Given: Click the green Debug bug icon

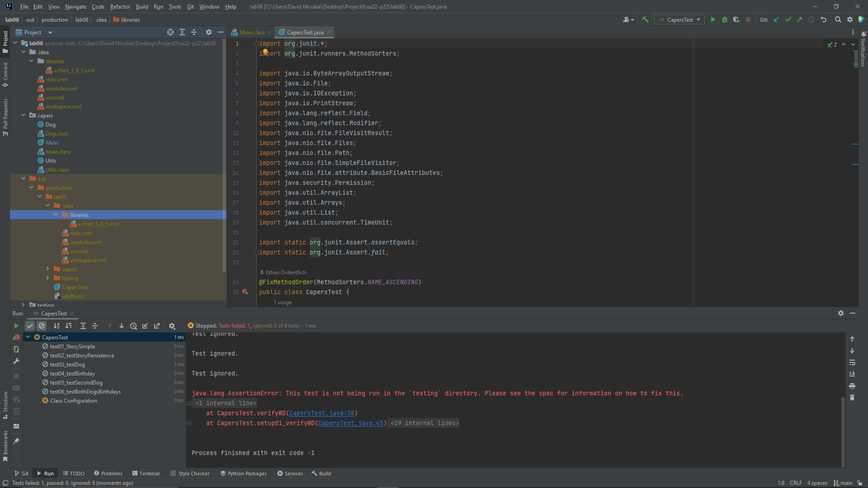Looking at the screenshot, I should pyautogui.click(x=725, y=19).
